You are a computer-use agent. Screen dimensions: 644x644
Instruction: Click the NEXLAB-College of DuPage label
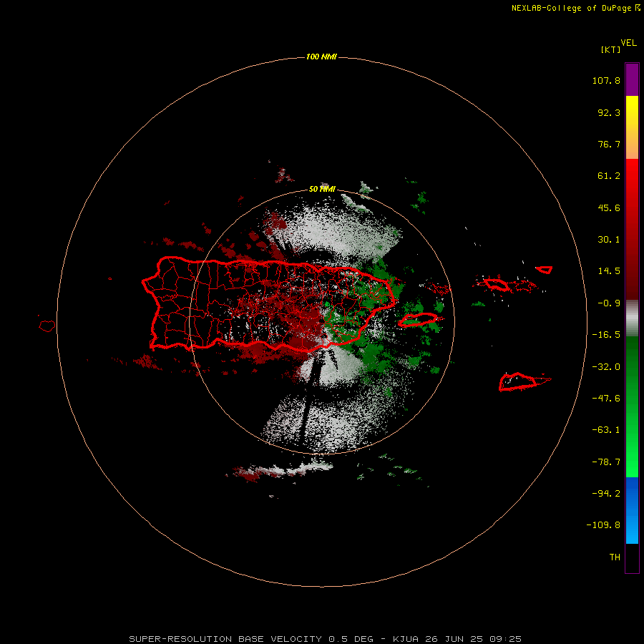point(571,8)
